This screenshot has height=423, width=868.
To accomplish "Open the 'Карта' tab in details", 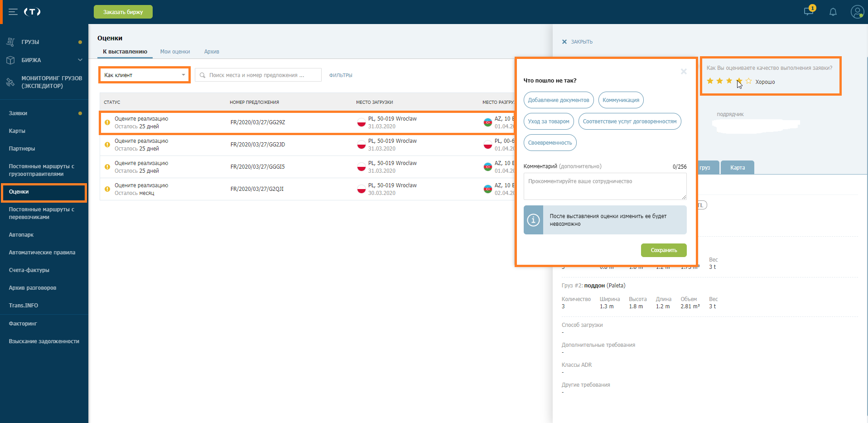I will point(738,167).
